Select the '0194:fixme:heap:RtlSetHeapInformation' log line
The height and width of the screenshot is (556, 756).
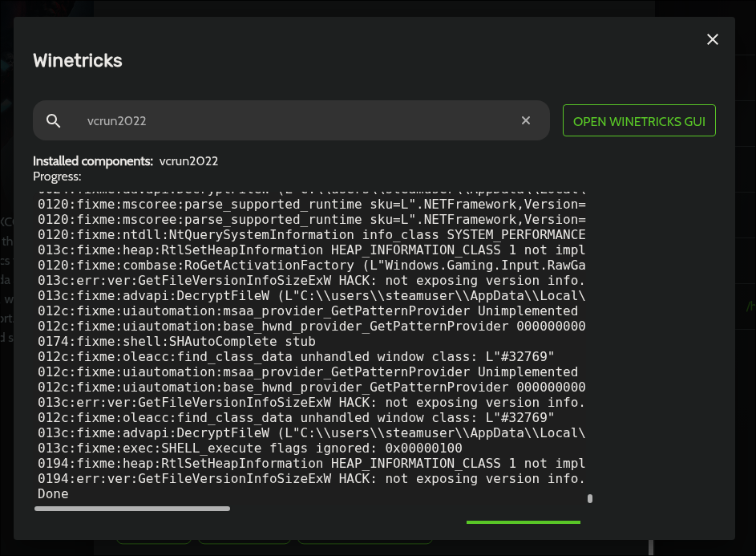312,464
